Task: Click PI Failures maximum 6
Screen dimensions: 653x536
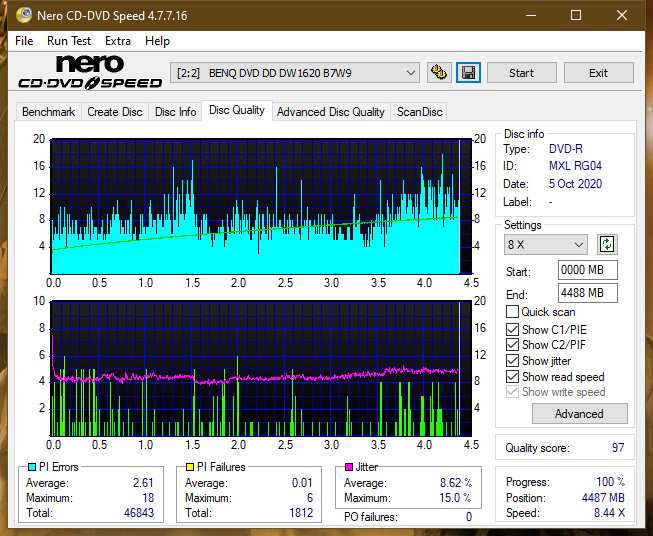Action: pos(310,498)
